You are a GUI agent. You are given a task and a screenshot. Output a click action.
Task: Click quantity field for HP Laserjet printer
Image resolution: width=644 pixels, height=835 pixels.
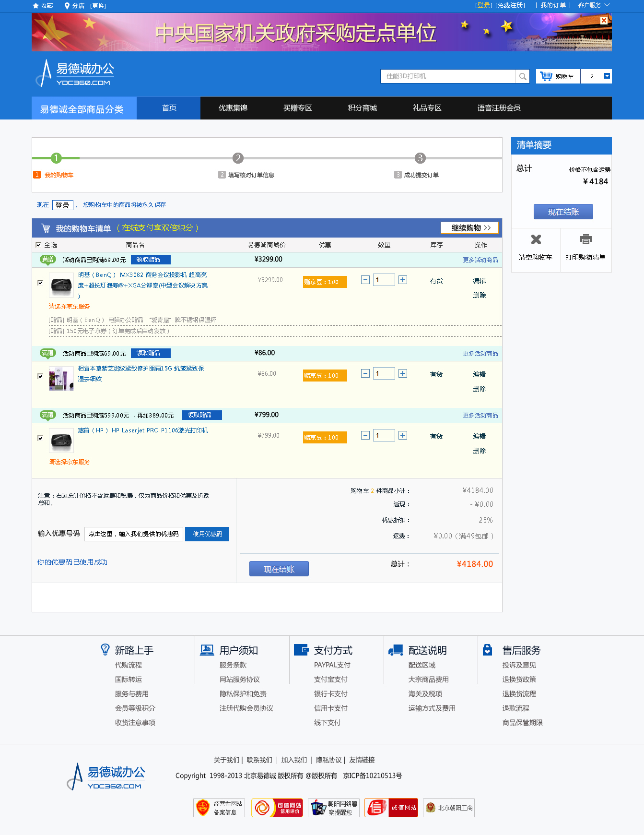click(x=384, y=435)
